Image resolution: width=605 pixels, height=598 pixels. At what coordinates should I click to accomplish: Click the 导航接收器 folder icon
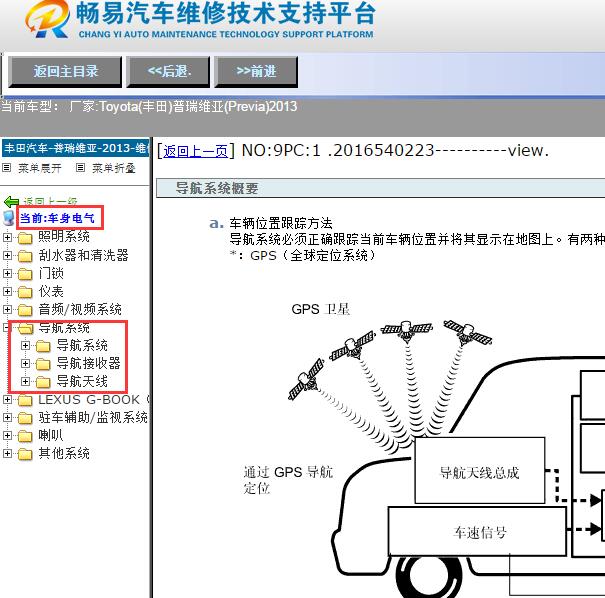(43, 364)
